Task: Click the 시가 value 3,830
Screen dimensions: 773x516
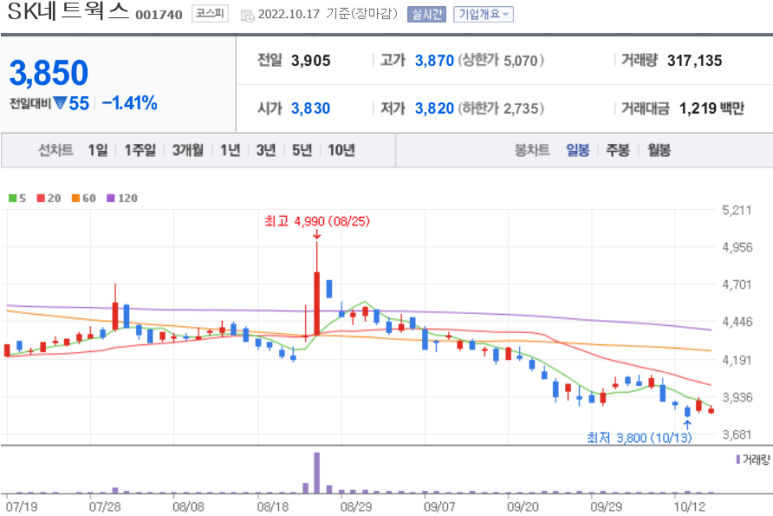Action: click(x=311, y=108)
